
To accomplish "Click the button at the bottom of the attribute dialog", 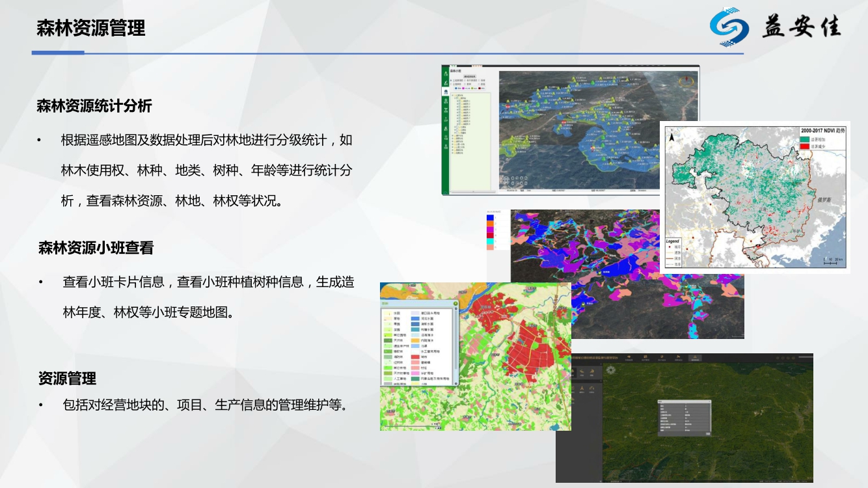I will (708, 434).
